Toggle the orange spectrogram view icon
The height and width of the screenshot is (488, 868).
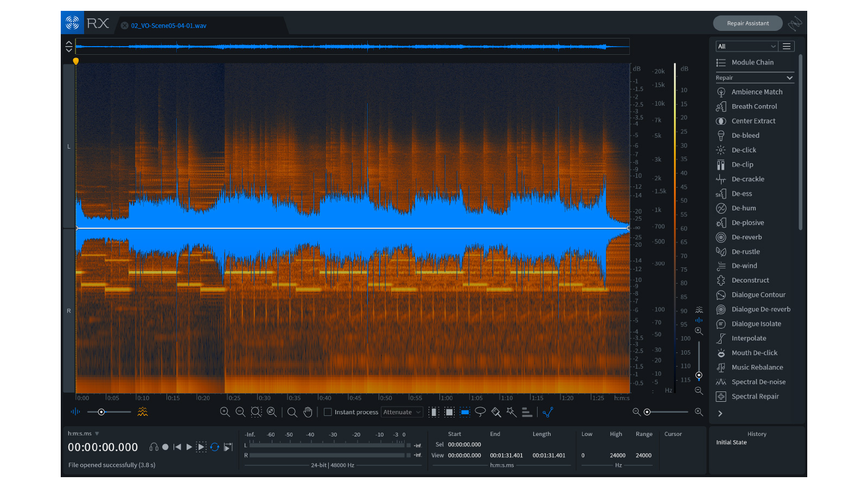[x=143, y=412]
